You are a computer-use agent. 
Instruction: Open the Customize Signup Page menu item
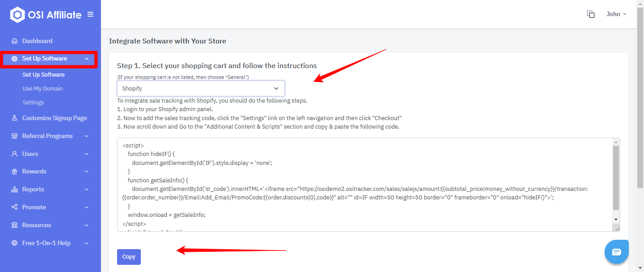(x=55, y=118)
